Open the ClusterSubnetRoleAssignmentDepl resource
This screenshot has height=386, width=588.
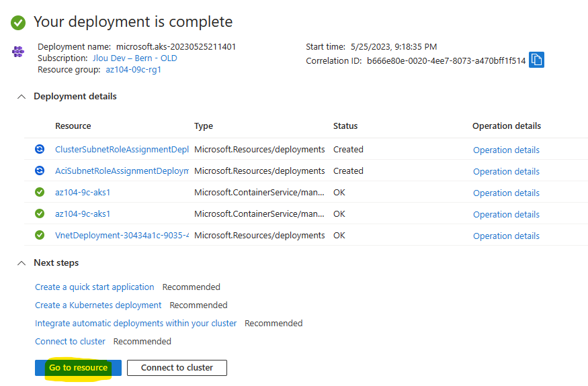pos(122,149)
